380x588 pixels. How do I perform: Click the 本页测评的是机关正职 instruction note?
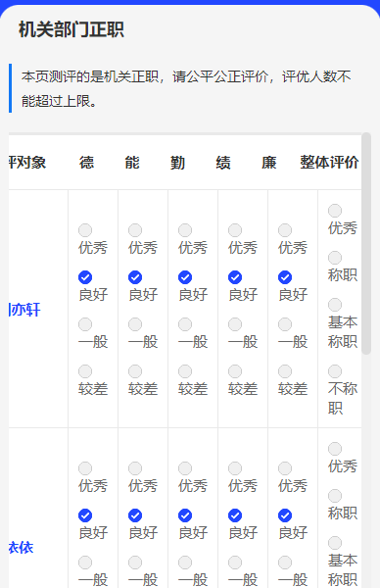tap(186, 88)
